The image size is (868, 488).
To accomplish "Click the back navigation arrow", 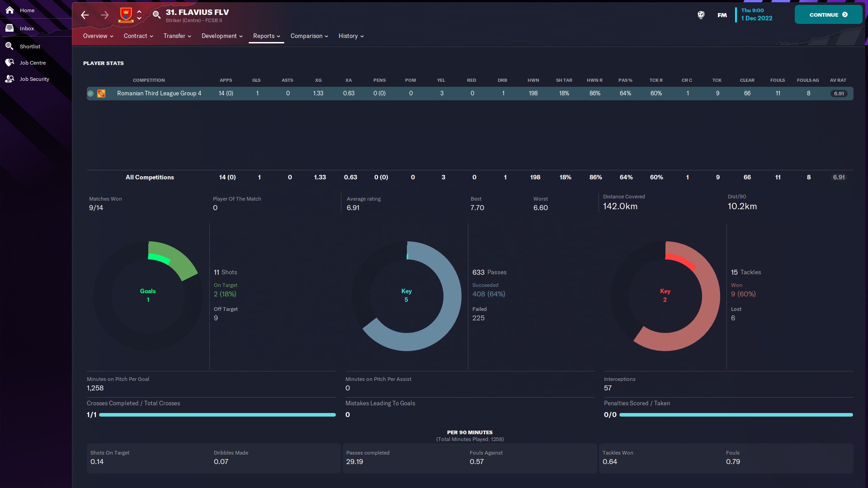I will (x=85, y=15).
